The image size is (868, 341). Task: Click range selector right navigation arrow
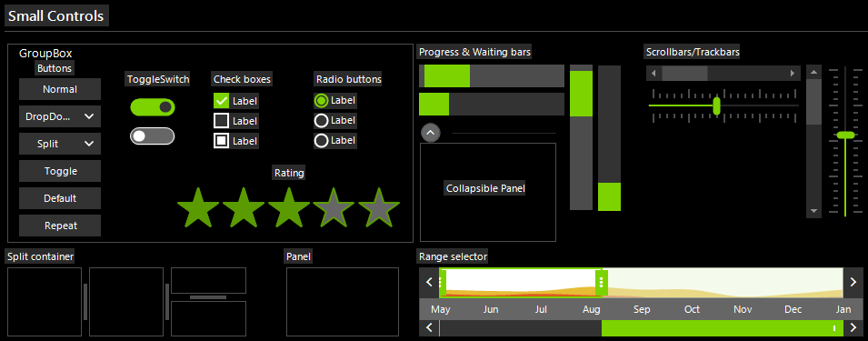click(853, 282)
